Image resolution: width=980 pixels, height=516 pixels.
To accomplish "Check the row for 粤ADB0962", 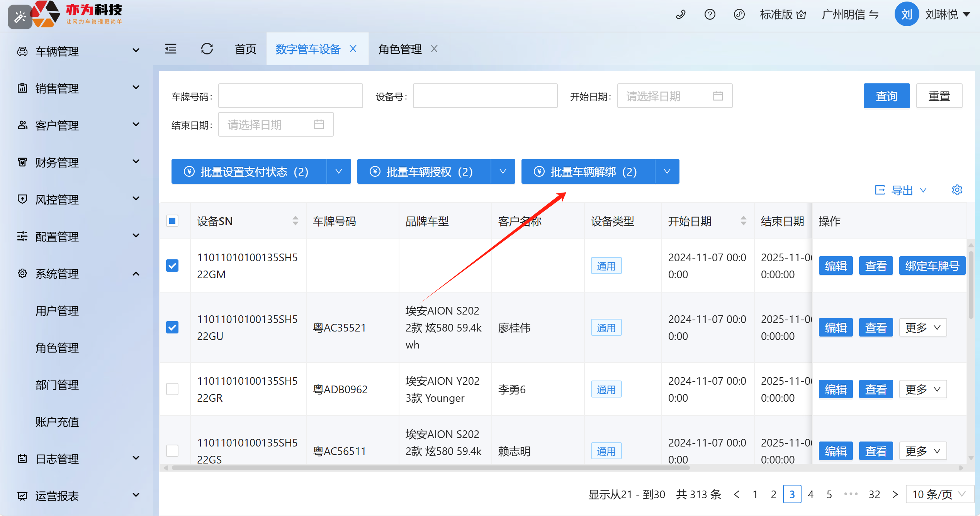I will [x=172, y=389].
